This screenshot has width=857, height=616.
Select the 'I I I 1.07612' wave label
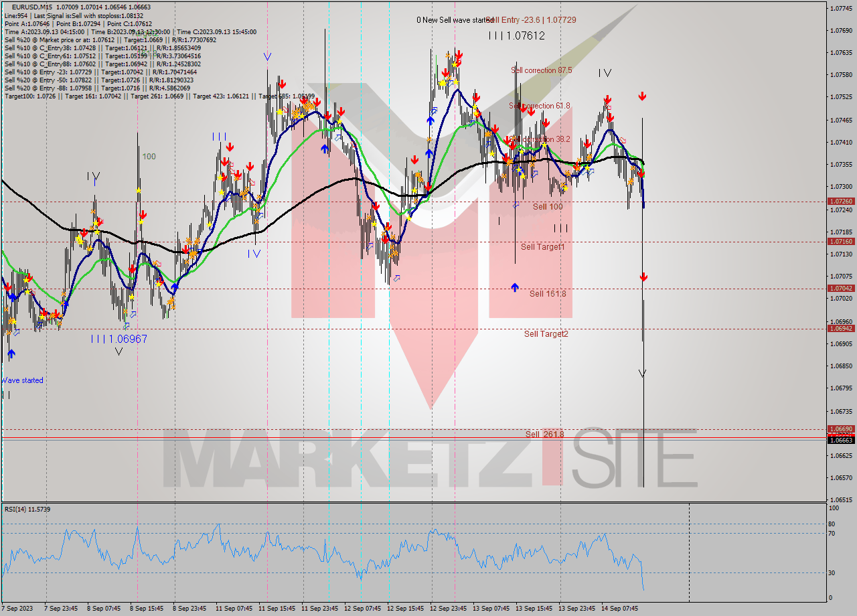516,35
